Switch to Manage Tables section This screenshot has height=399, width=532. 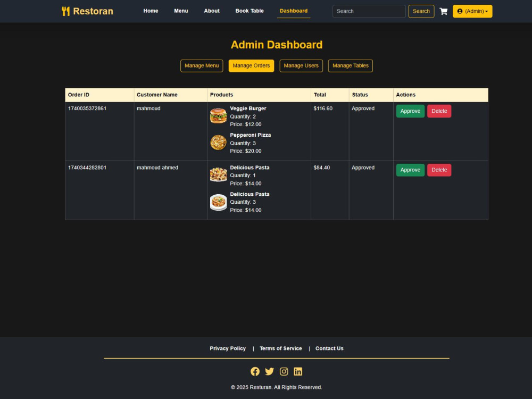[350, 66]
